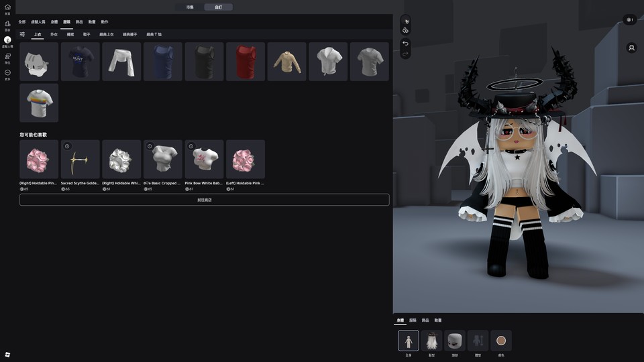Viewport: 644px width, 362px height.
Task: Switch to the 外衣 outerwear sub-tab
Action: 54,34
